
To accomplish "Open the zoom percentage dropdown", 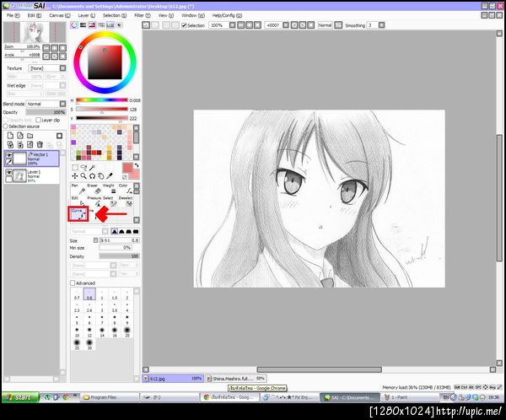I will tap(233, 24).
